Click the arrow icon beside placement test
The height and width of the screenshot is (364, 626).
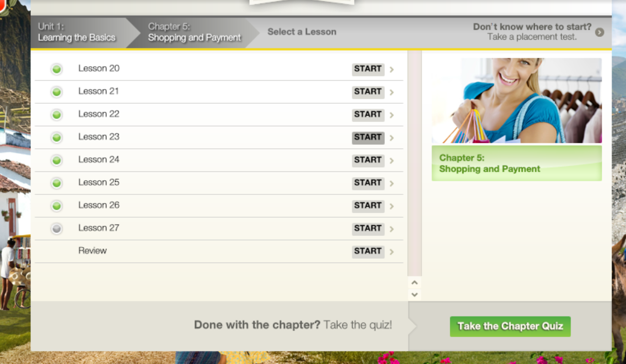(x=600, y=32)
